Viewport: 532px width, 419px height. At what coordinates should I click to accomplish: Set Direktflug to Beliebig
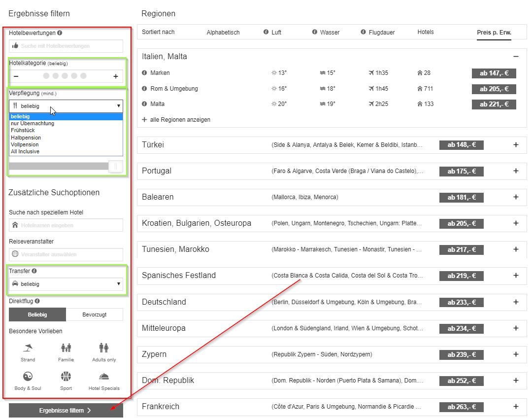tap(37, 314)
